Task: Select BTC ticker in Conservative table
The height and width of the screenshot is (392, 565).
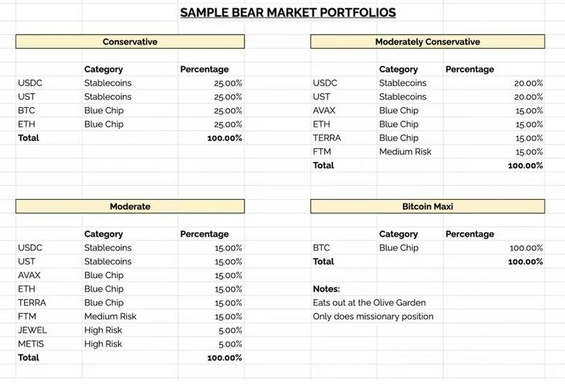Action: (26, 111)
